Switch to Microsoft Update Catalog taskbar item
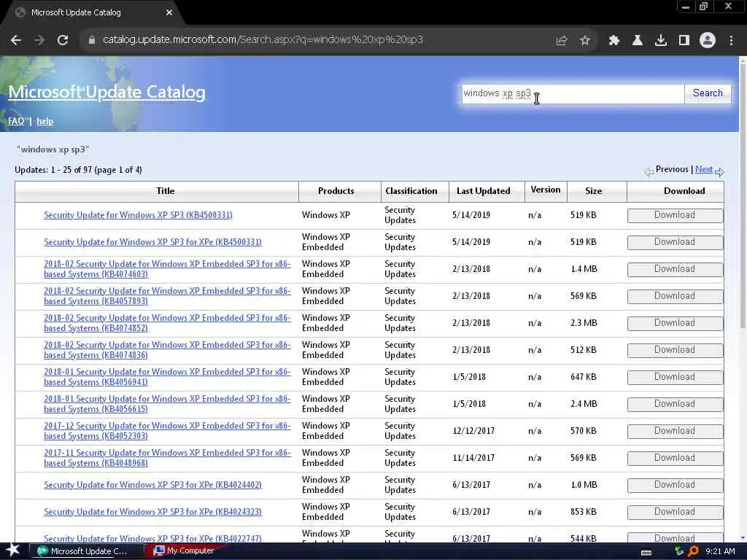This screenshot has height=560, width=747. point(86,551)
